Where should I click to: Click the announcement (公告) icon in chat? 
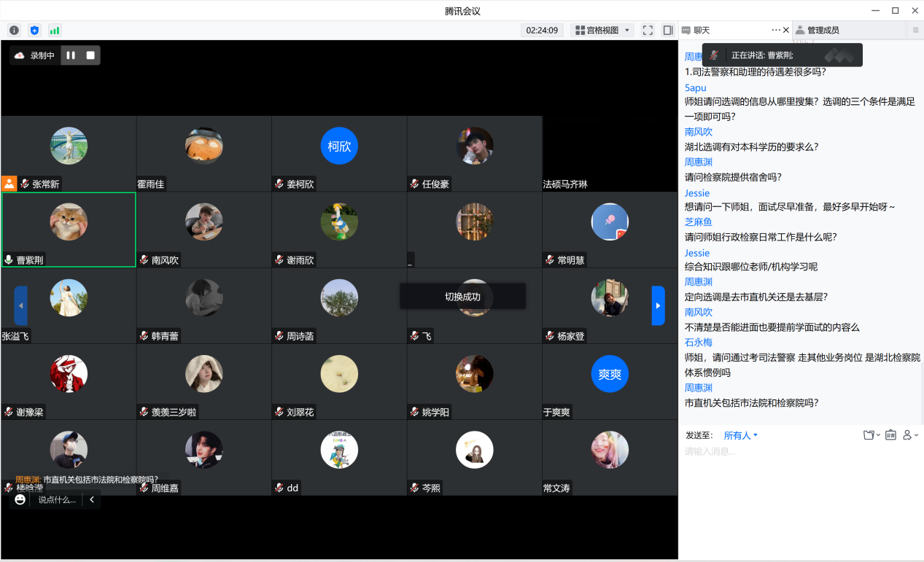click(890, 435)
